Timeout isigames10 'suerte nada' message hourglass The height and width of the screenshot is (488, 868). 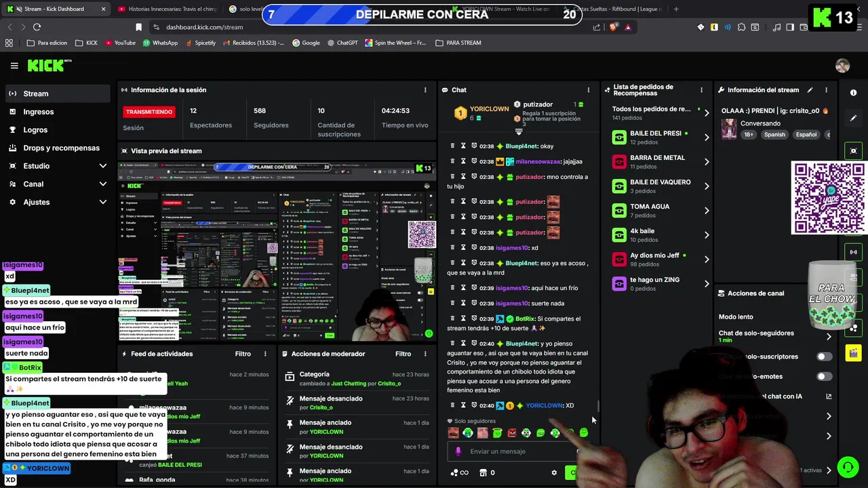tap(463, 303)
